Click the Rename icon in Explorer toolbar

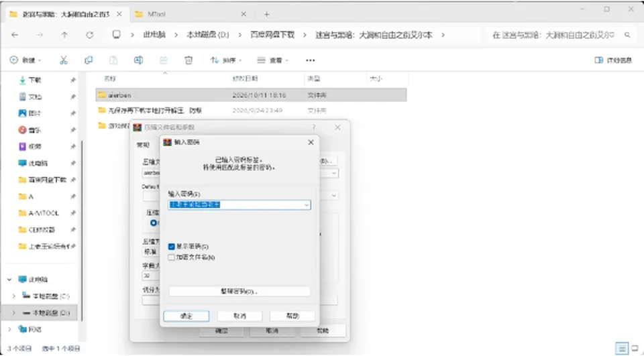tap(138, 60)
